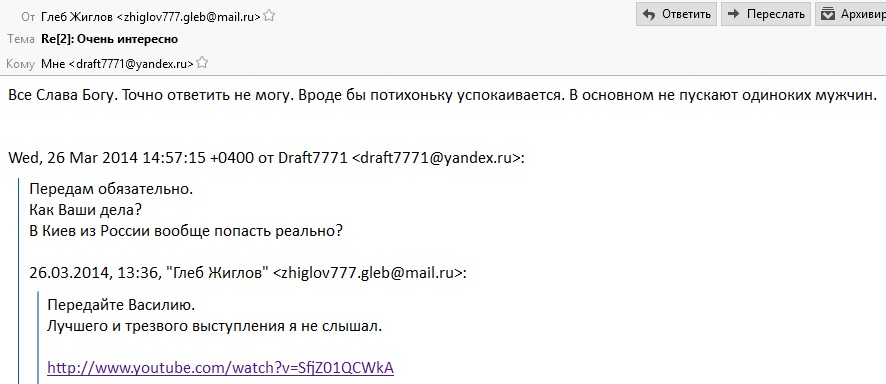Viewport: 886px width, 384px height.
Task: Click the quoted line Как Ваши дела?
Action: [x=85, y=210]
